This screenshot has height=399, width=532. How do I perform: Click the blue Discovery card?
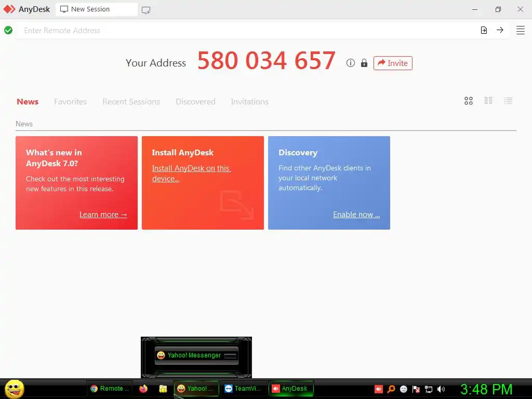coord(329,183)
